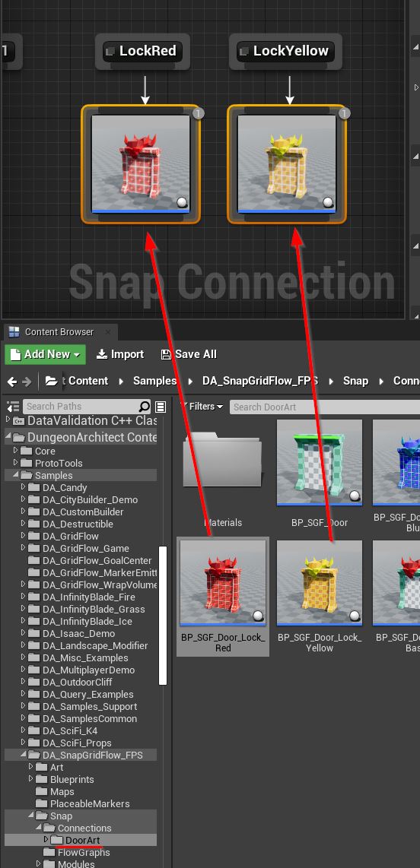Select the LockRed marker node
This screenshot has height=868, width=420.
click(x=142, y=51)
